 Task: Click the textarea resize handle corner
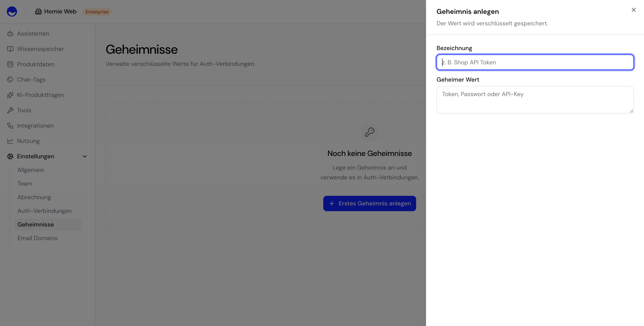631,111
